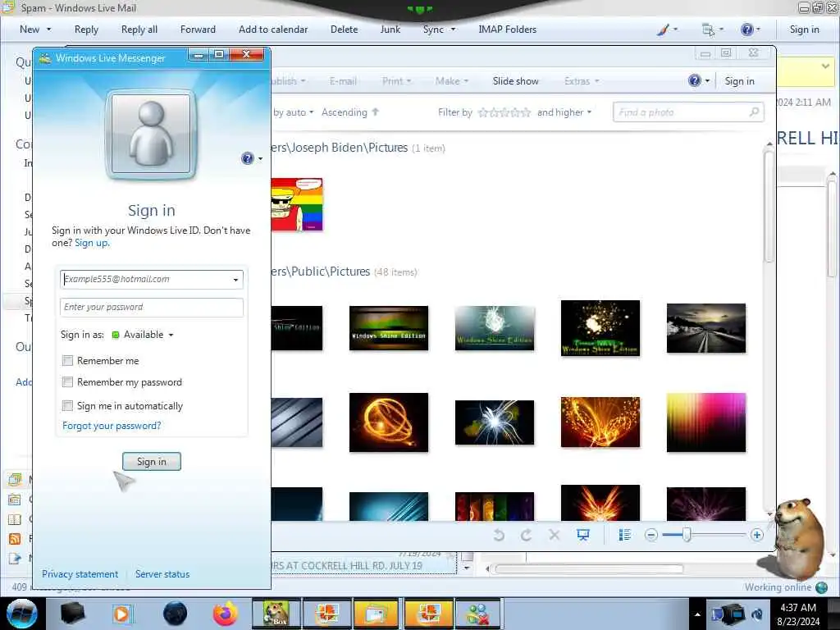Click the magnifier in Find a photo
840x630 pixels.
pos(755,112)
